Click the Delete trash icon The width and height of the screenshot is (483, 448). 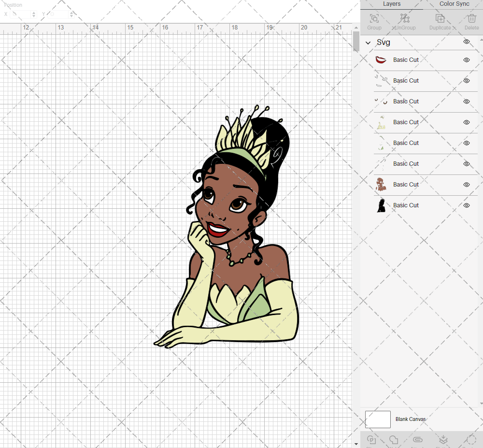(x=471, y=18)
